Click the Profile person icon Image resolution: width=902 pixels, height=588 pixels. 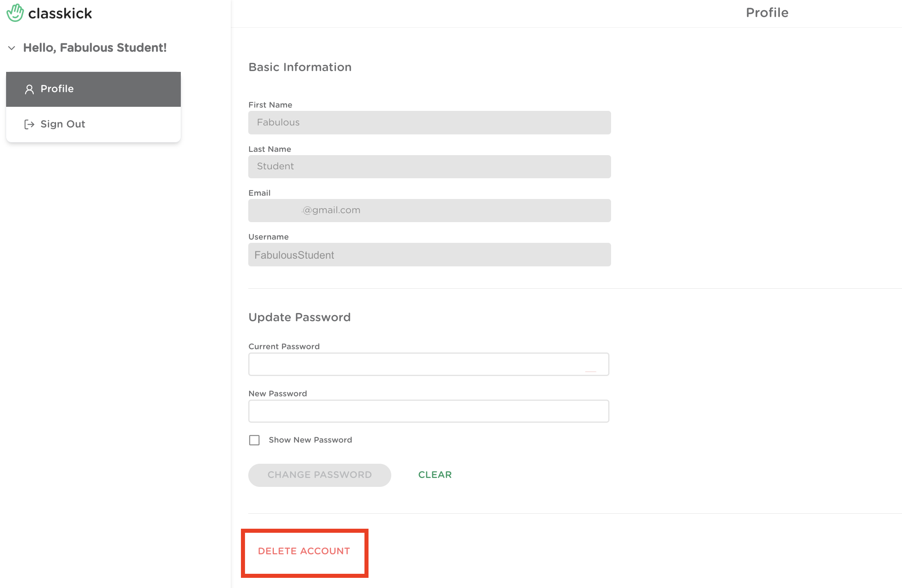(x=29, y=89)
